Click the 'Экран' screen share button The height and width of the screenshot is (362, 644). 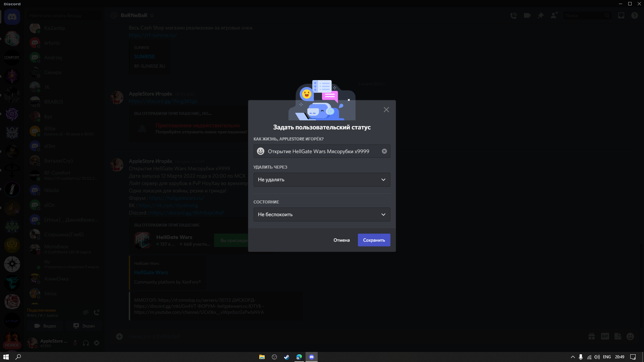coord(84,326)
